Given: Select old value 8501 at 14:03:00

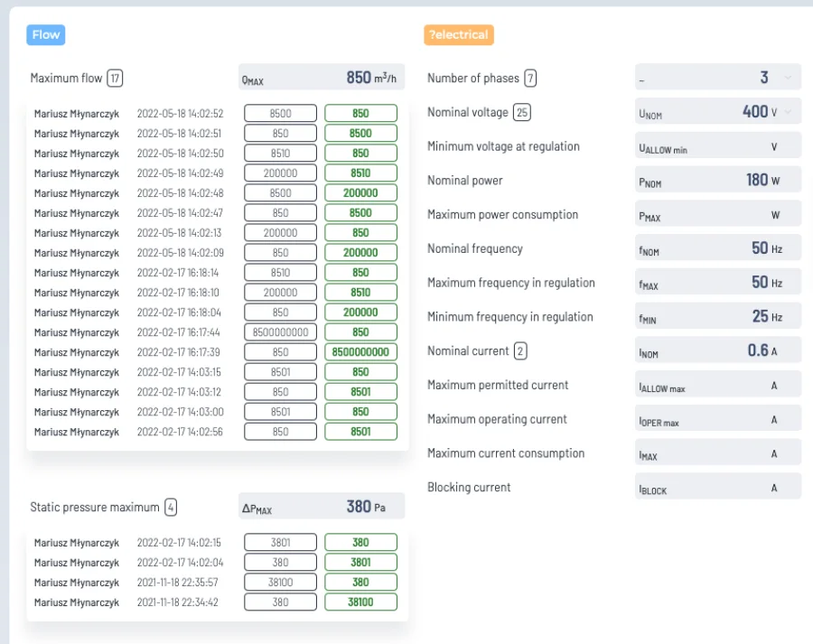Looking at the screenshot, I should pyautogui.click(x=281, y=412).
